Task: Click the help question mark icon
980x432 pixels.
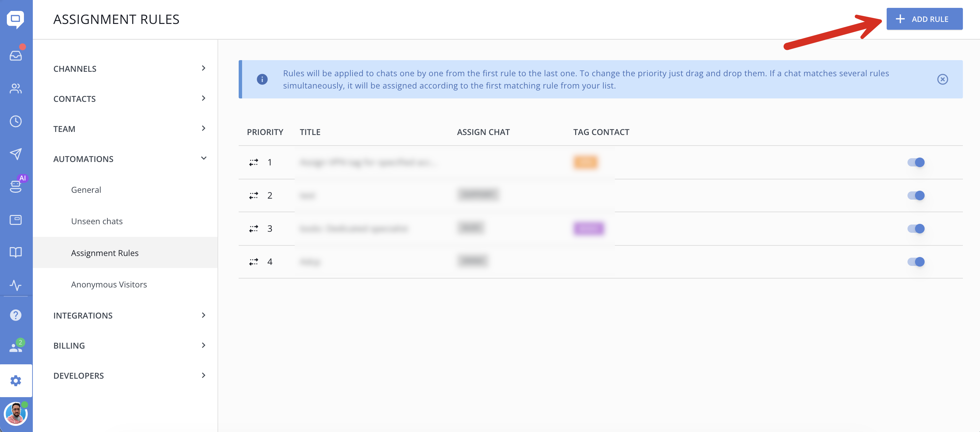Action: pos(16,315)
